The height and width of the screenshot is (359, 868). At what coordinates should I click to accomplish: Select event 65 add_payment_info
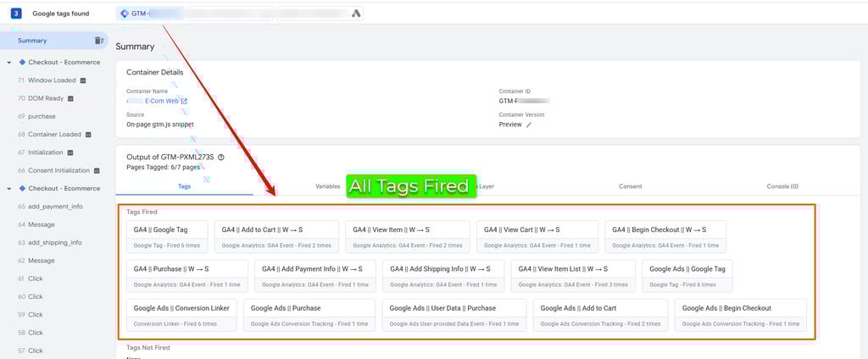click(50, 207)
